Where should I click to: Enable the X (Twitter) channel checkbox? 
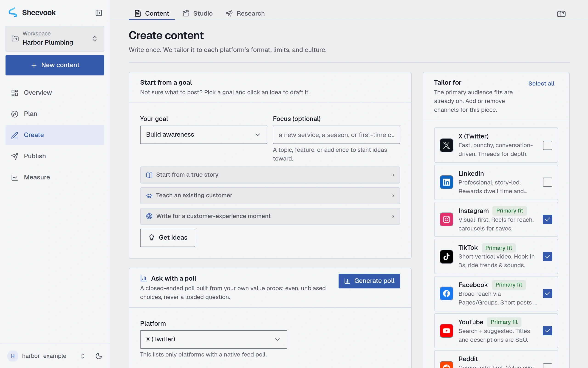547,145
